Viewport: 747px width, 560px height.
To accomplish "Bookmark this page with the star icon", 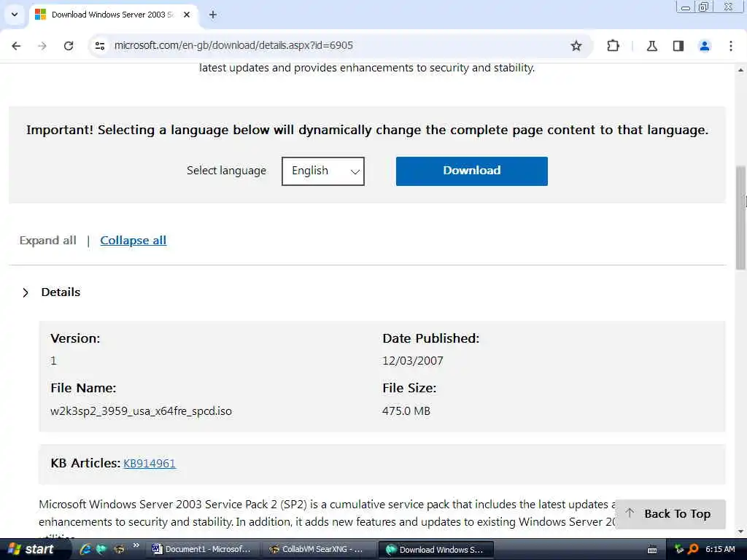I will (x=576, y=46).
